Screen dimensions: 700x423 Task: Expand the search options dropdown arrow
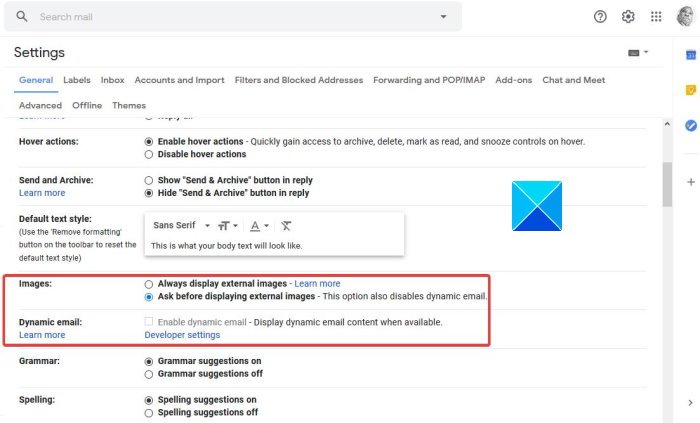point(443,17)
